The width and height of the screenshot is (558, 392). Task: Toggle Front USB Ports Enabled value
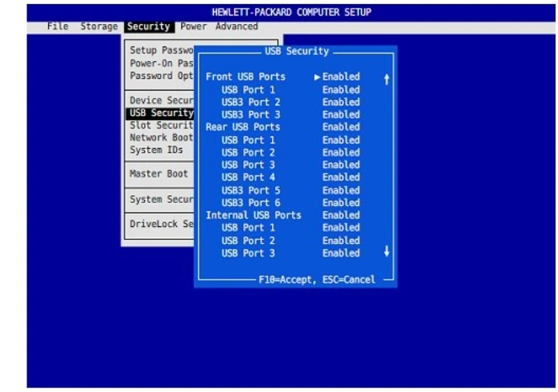[341, 77]
